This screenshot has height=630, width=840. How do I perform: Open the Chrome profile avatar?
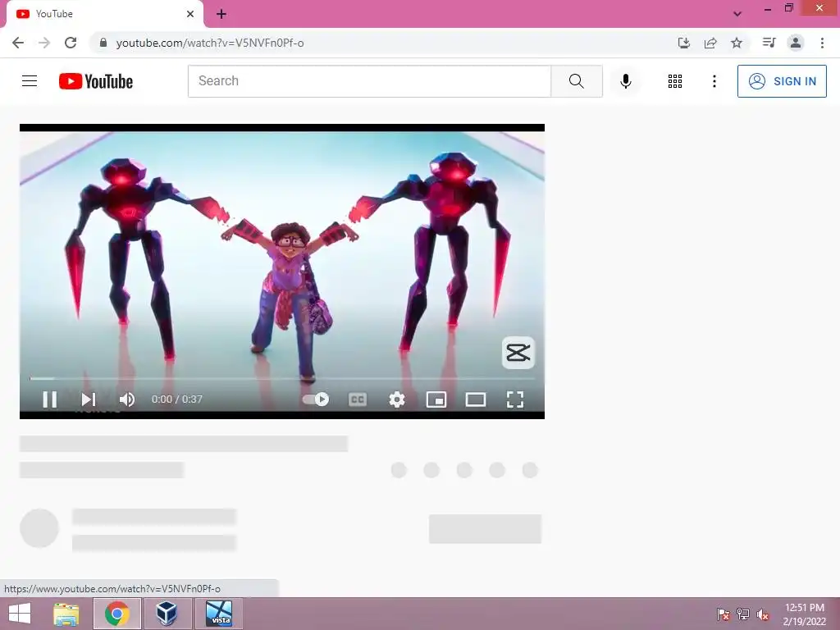(796, 43)
